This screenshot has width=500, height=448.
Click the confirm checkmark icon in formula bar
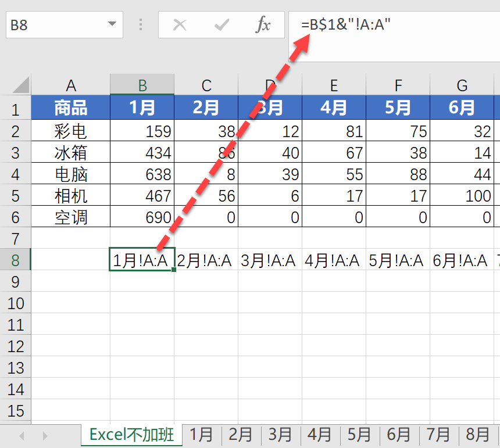click(222, 24)
